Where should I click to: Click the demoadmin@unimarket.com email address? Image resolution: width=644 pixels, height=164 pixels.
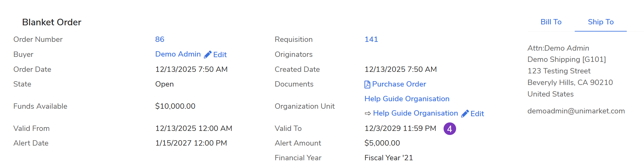pyautogui.click(x=576, y=111)
